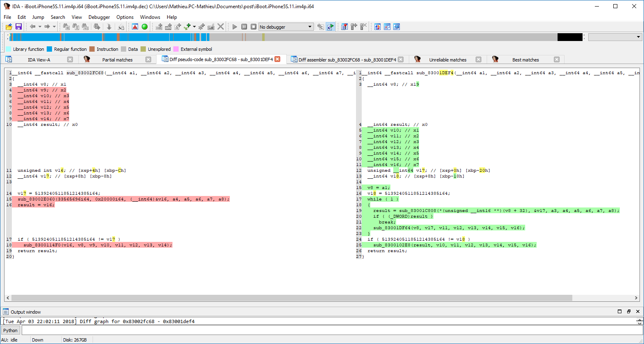The image size is (644, 344).
Task: Close the Diff pseudo-code tab
Action: pyautogui.click(x=277, y=59)
